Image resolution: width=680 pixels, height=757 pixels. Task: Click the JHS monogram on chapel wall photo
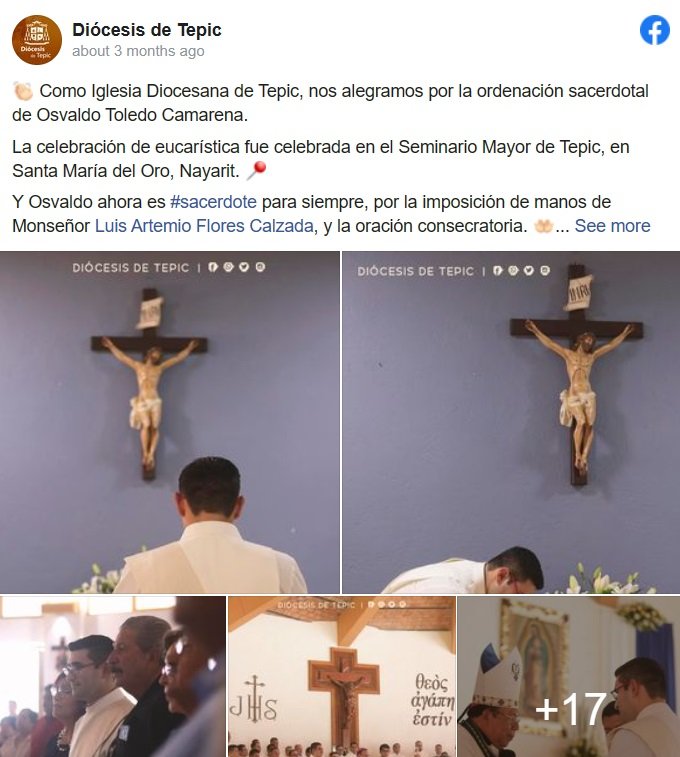[x=254, y=700]
